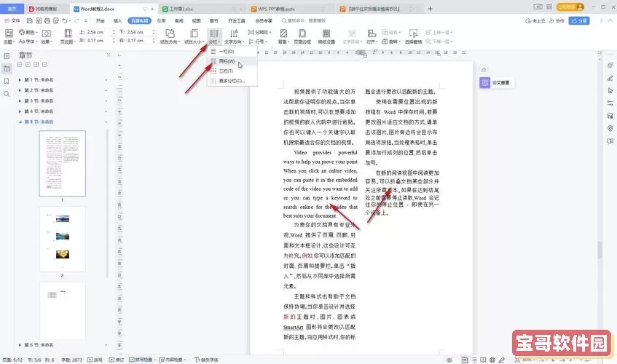The width and height of the screenshot is (617, 364).
Task: Expand 第 6 节 tree item
Action: [x=20, y=345]
